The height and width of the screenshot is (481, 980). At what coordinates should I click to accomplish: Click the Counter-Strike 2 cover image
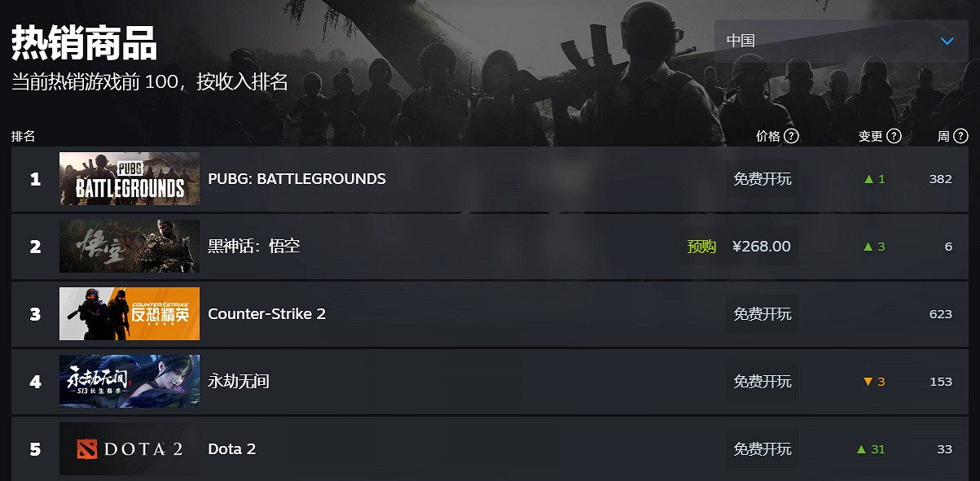(130, 313)
